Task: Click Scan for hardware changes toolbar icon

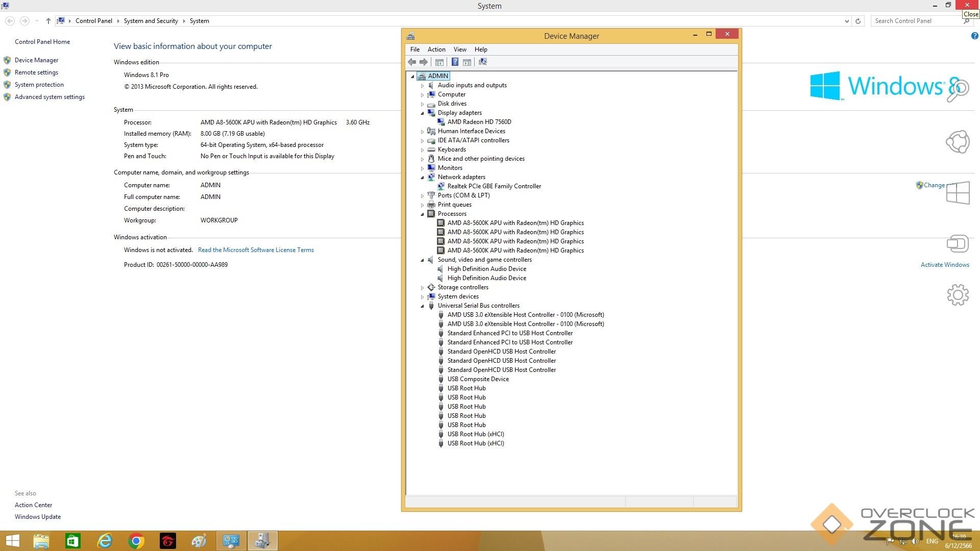Action: click(x=483, y=62)
